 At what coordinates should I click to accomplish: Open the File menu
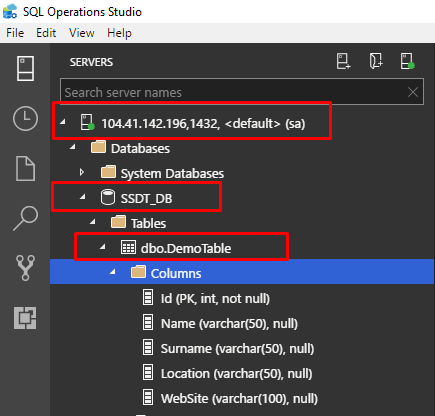coord(15,33)
